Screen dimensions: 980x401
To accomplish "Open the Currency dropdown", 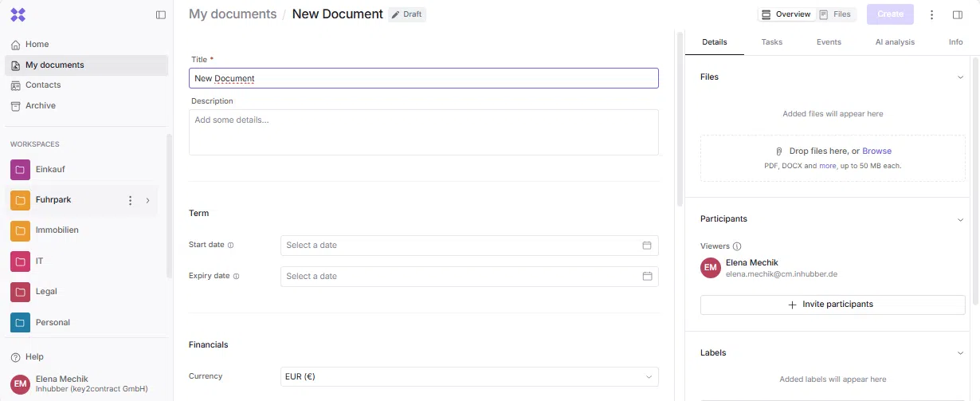I will [469, 376].
